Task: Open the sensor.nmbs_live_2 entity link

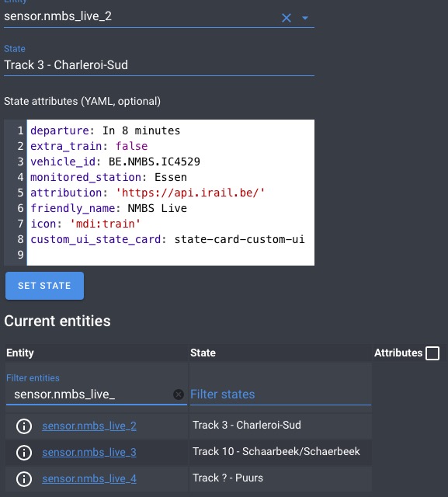Action: point(89,426)
